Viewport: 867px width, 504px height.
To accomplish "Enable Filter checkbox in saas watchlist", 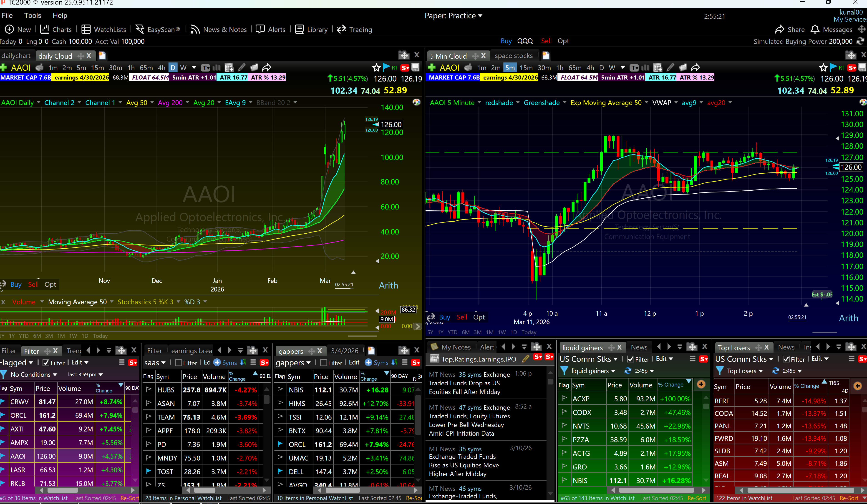I will (179, 363).
